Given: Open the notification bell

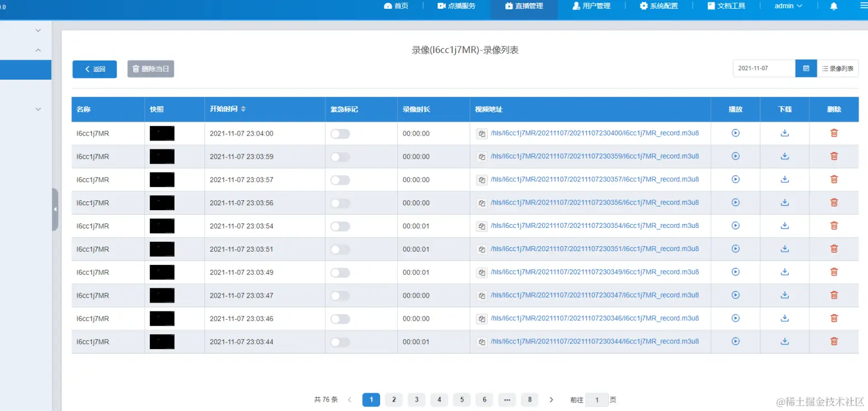Looking at the screenshot, I should coord(834,6).
